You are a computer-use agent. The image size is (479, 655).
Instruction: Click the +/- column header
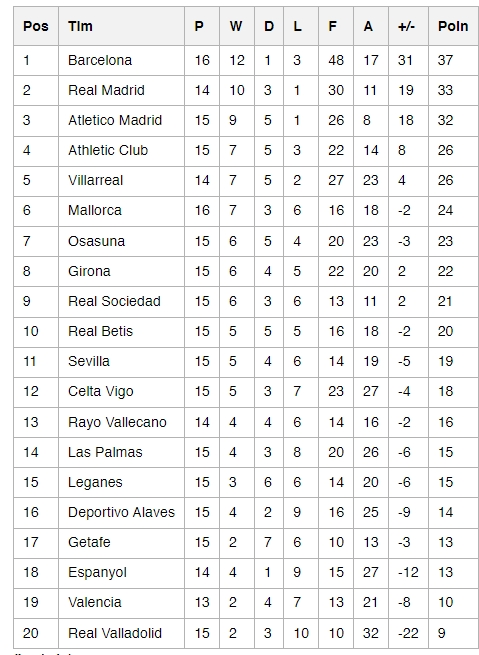pos(406,26)
